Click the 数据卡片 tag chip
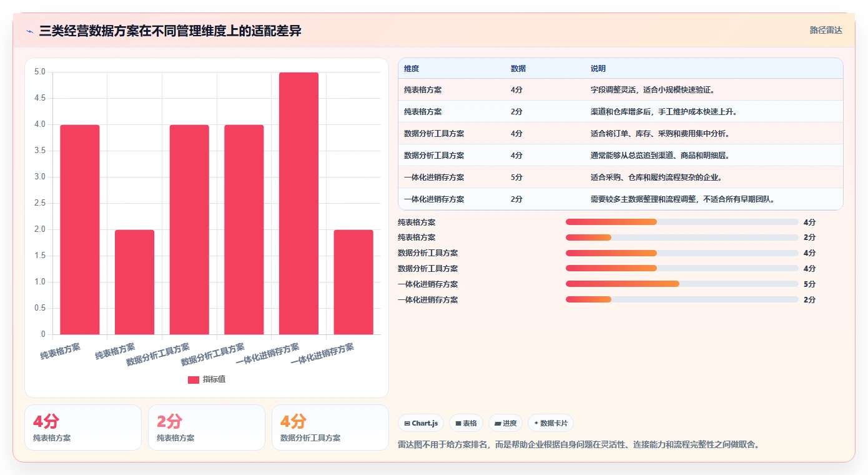This screenshot has width=868, height=475. pyautogui.click(x=551, y=423)
